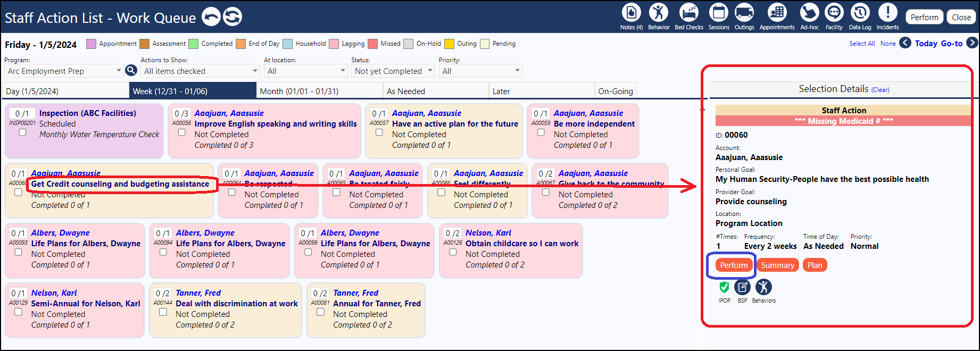Switch to the As Needed tab
This screenshot has width=980, height=351.
coord(436,91)
